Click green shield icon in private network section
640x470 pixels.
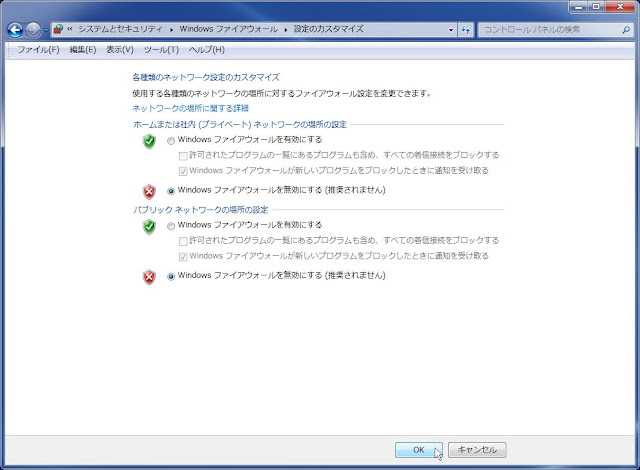coord(149,141)
